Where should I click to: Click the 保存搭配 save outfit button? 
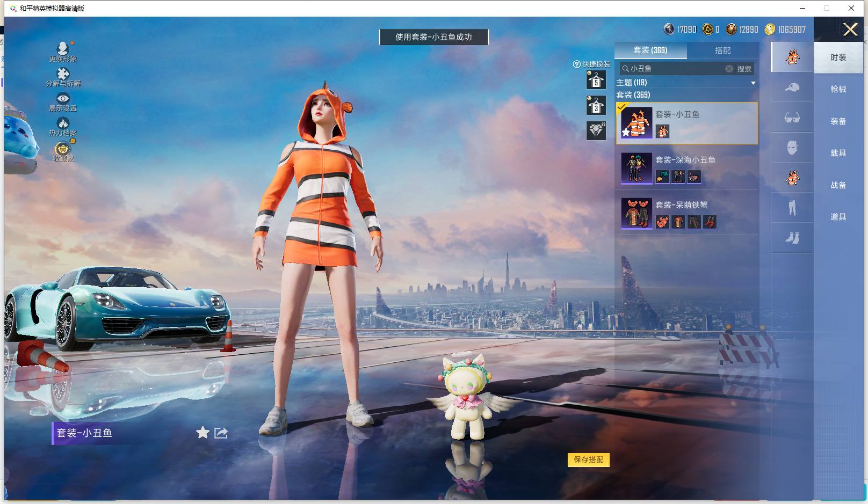589,459
